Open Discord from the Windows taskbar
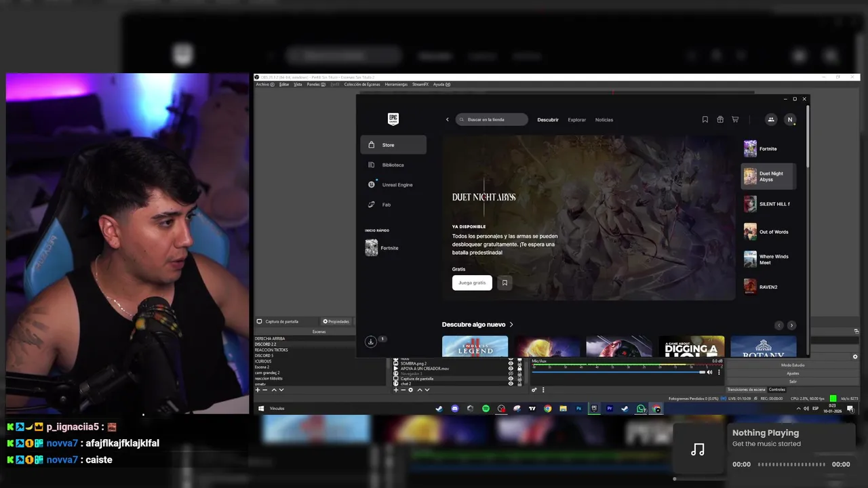 pyautogui.click(x=455, y=409)
